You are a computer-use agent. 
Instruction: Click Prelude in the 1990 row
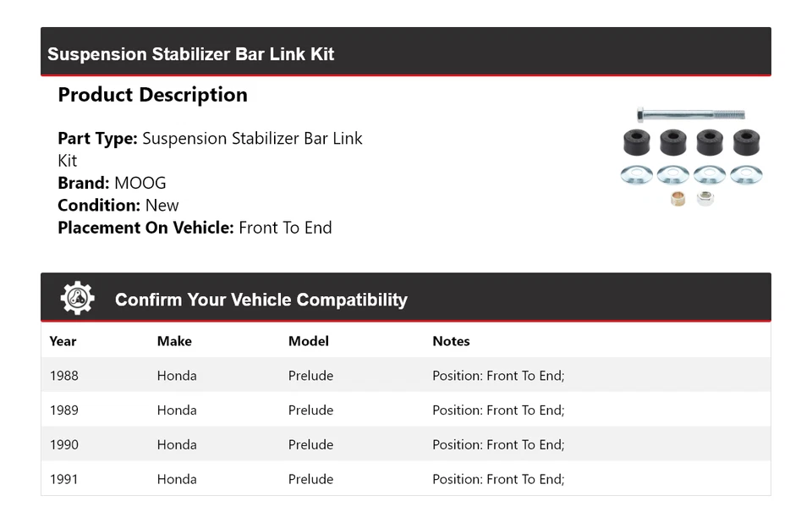click(x=310, y=444)
